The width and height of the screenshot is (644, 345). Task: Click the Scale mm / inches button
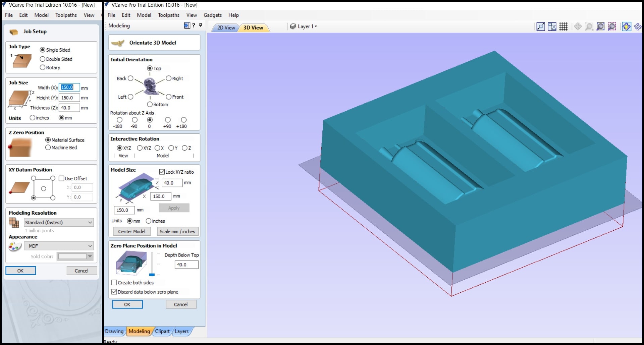click(177, 231)
